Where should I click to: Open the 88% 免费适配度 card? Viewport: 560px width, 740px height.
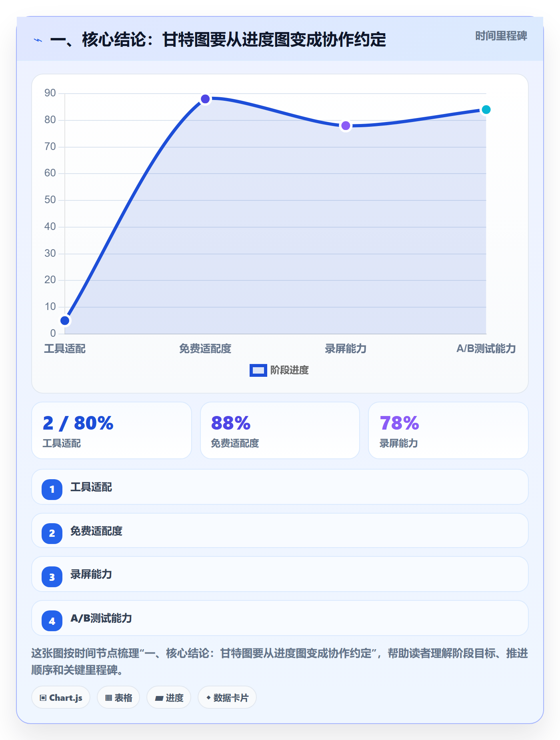pos(280,430)
